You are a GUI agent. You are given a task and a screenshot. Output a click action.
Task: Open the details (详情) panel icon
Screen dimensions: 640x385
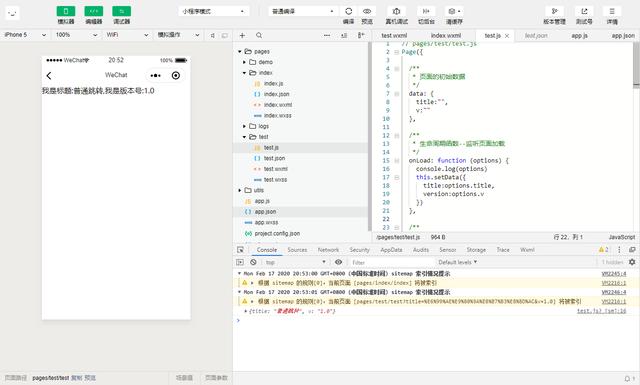coord(612,11)
